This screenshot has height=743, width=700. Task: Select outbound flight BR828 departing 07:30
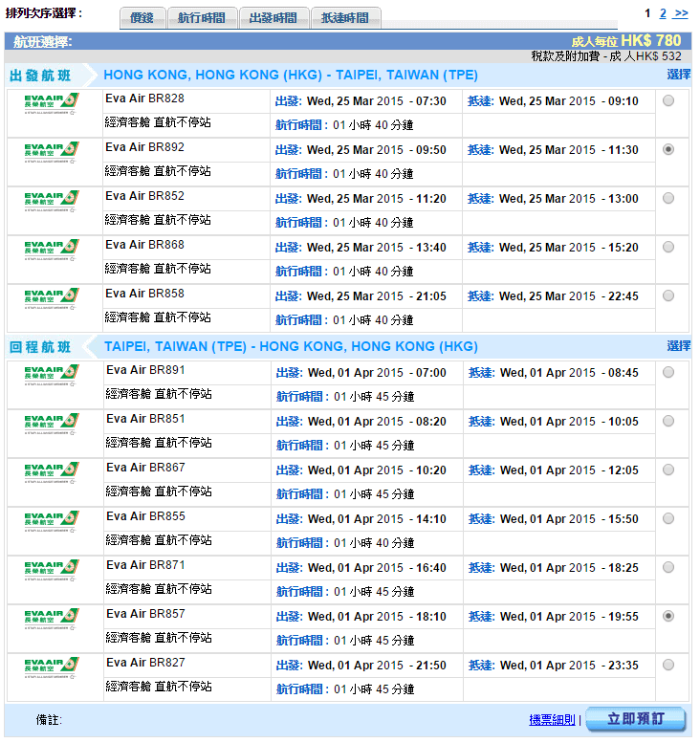point(667,100)
